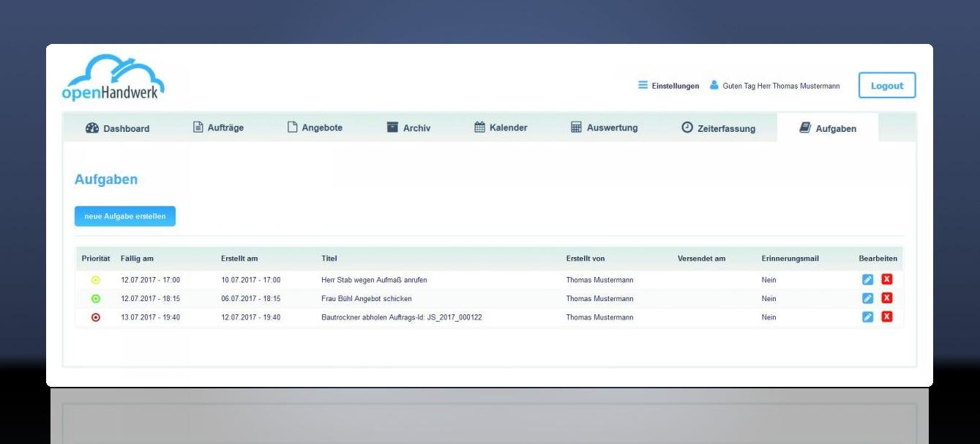980x444 pixels.
Task: Click yellow priority icon of Herr Stab task
Action: [96, 280]
